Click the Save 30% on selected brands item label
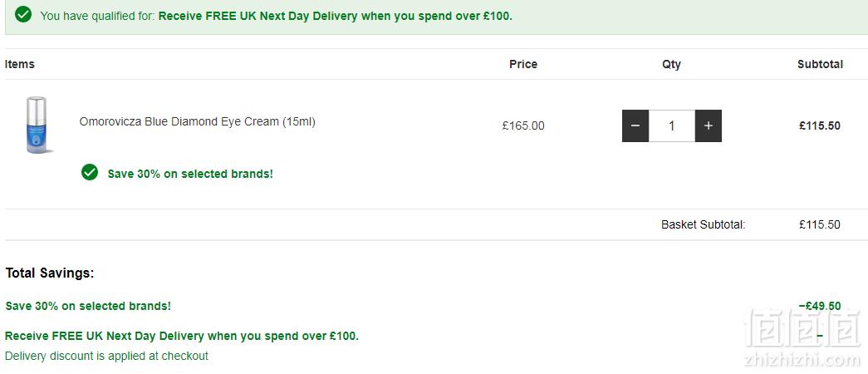Viewport: 868px width, 374px height. 190,174
